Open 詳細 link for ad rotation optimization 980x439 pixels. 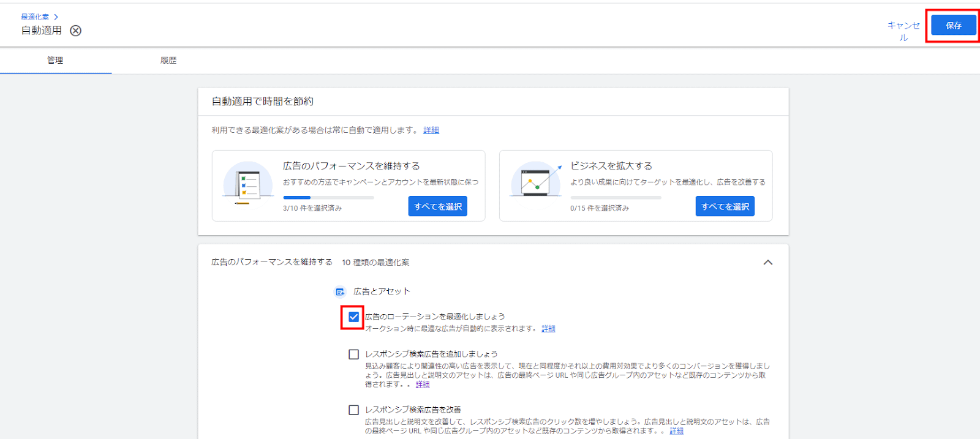pos(548,329)
